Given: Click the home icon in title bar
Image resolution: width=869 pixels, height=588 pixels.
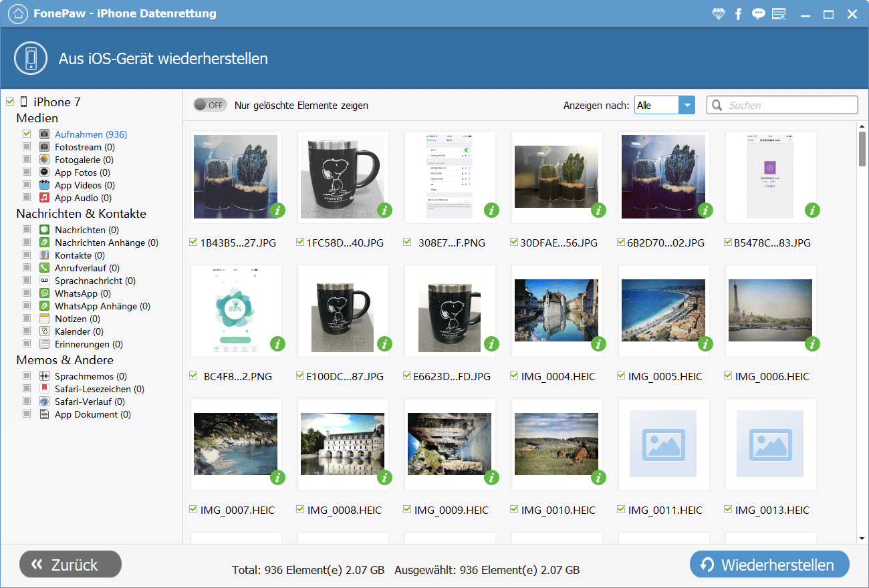Looking at the screenshot, I should click(19, 13).
